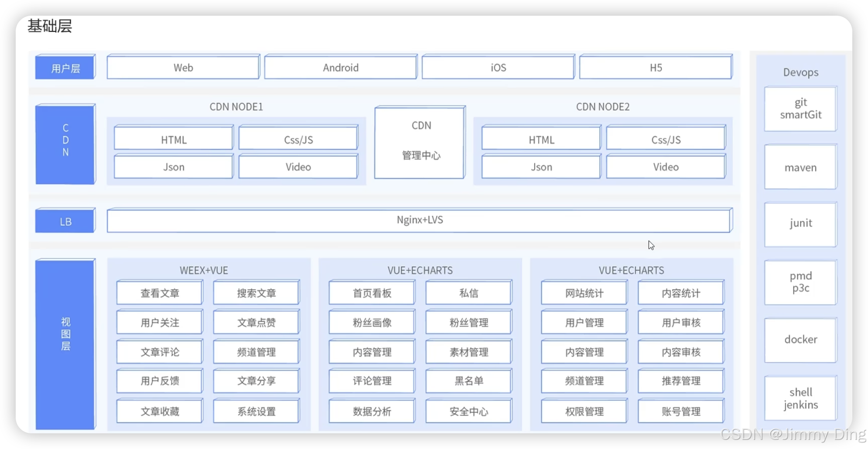Select the Android box
The image size is (868, 449).
click(341, 67)
